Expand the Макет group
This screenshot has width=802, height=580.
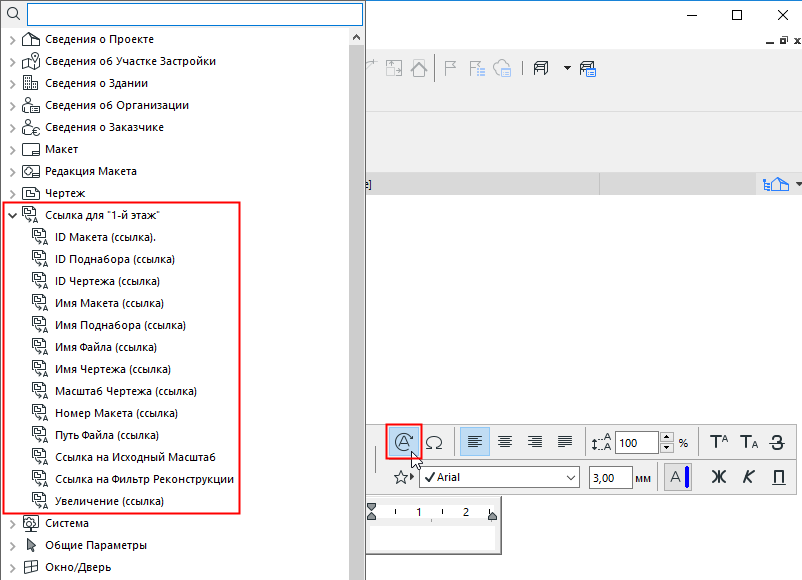(x=13, y=149)
